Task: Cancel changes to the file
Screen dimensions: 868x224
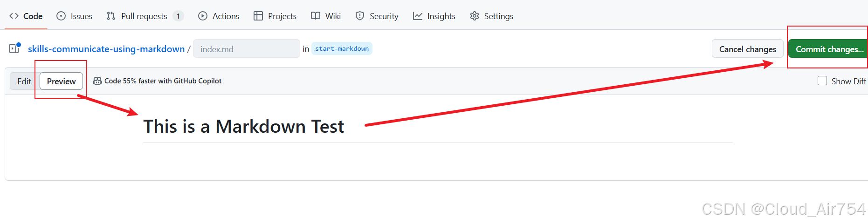Action: click(x=748, y=49)
